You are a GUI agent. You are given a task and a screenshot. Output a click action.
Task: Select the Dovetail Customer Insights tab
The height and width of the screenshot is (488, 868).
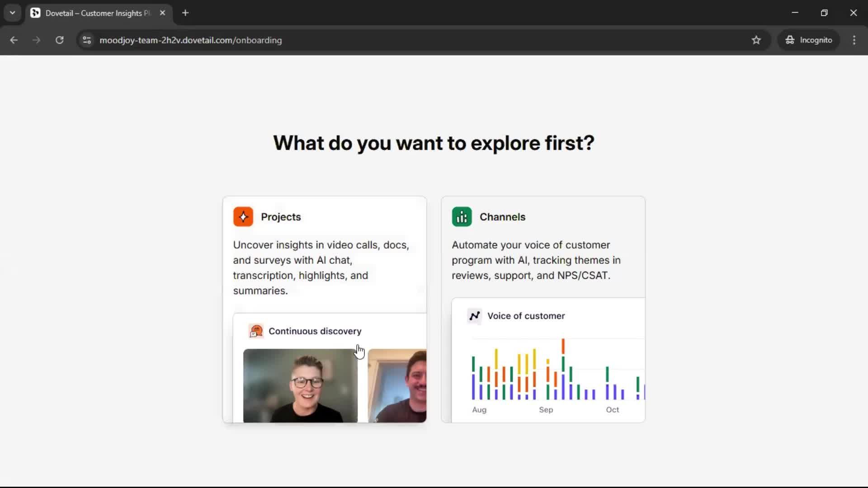(x=97, y=13)
